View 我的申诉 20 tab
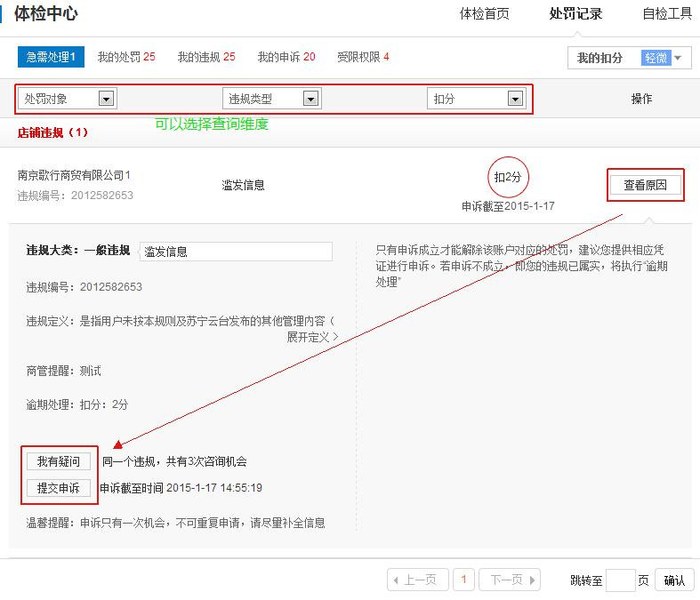The width and height of the screenshot is (700, 600). pyautogui.click(x=286, y=57)
